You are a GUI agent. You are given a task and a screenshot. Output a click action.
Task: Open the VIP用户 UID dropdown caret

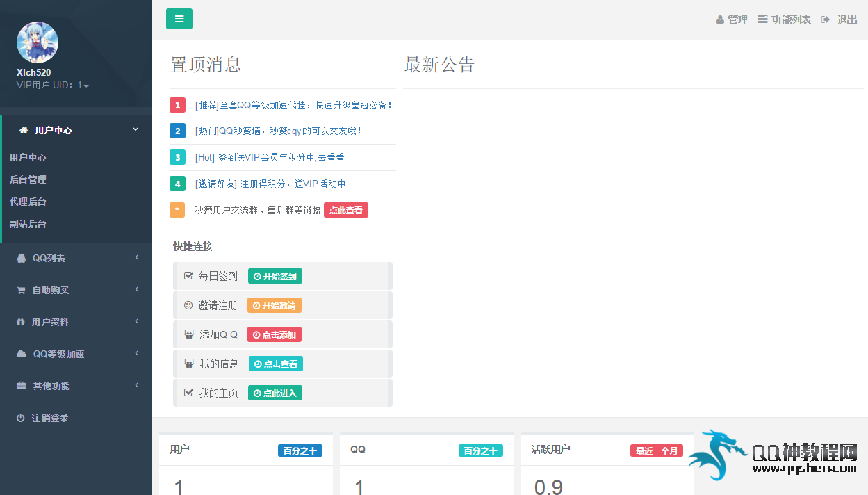(86, 86)
